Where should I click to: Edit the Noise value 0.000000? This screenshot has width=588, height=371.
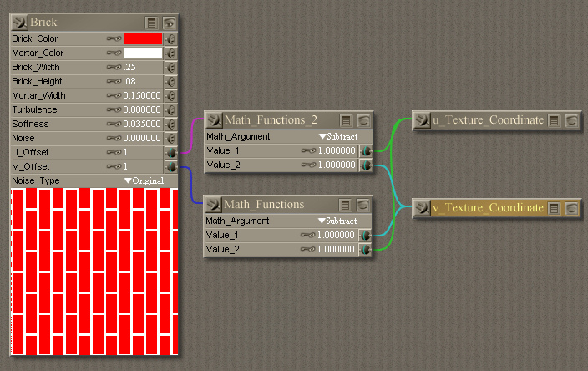pos(142,139)
